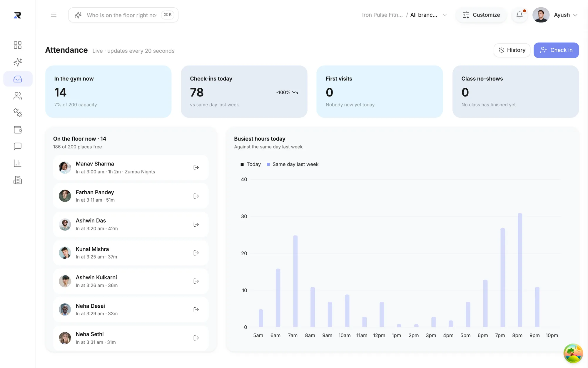Click the Check in button
The width and height of the screenshot is (588, 368).
(556, 50)
